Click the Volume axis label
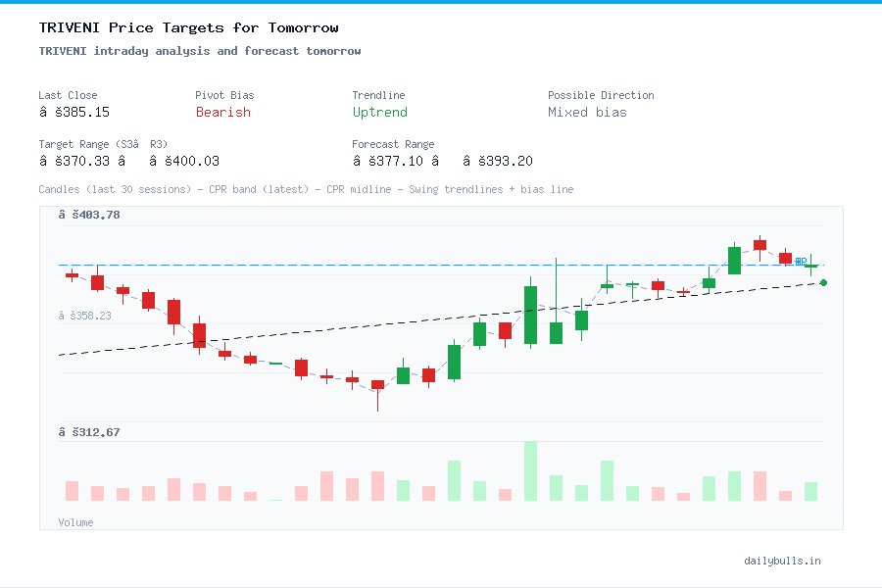 75,522
